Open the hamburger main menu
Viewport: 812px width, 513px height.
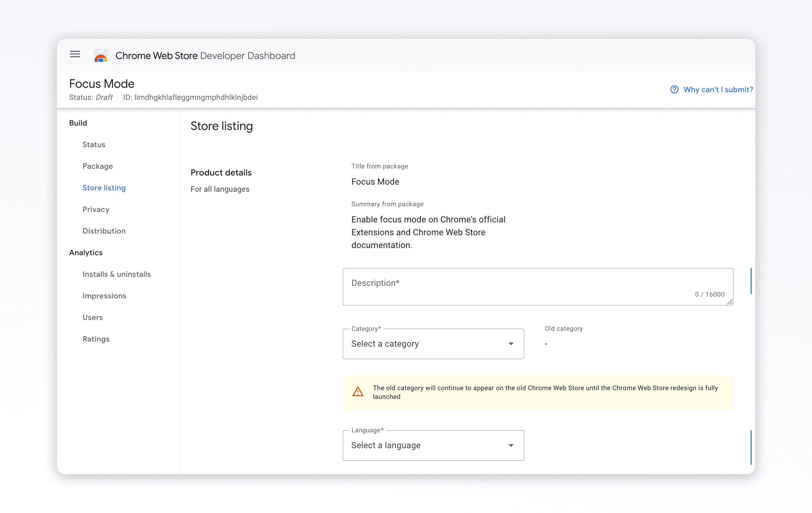[75, 54]
